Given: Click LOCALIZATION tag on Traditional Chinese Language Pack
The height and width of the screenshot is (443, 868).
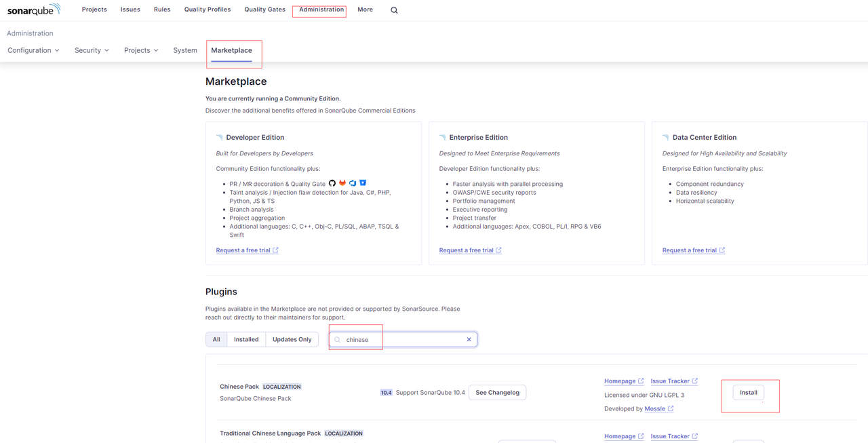Looking at the screenshot, I should click(344, 434).
